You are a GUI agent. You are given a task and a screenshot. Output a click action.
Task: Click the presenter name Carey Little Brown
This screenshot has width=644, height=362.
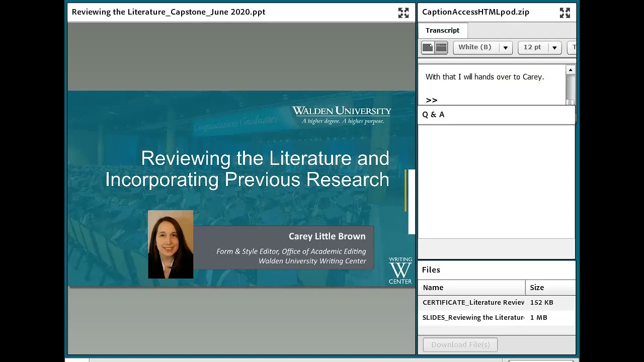pos(327,236)
